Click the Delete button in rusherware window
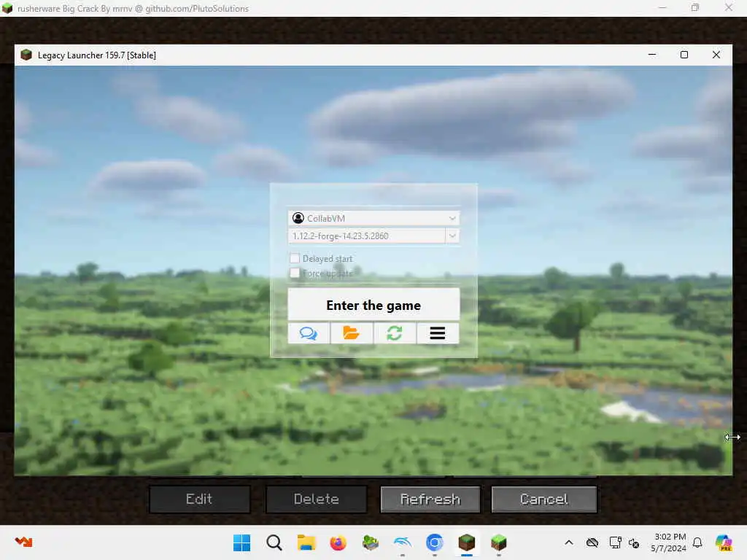Image resolution: width=747 pixels, height=560 pixels. coord(317,499)
